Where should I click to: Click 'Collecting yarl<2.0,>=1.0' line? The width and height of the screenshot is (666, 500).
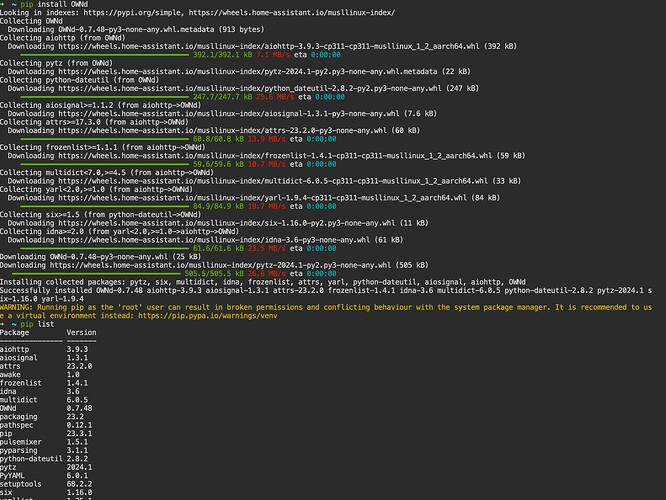pos(96,189)
